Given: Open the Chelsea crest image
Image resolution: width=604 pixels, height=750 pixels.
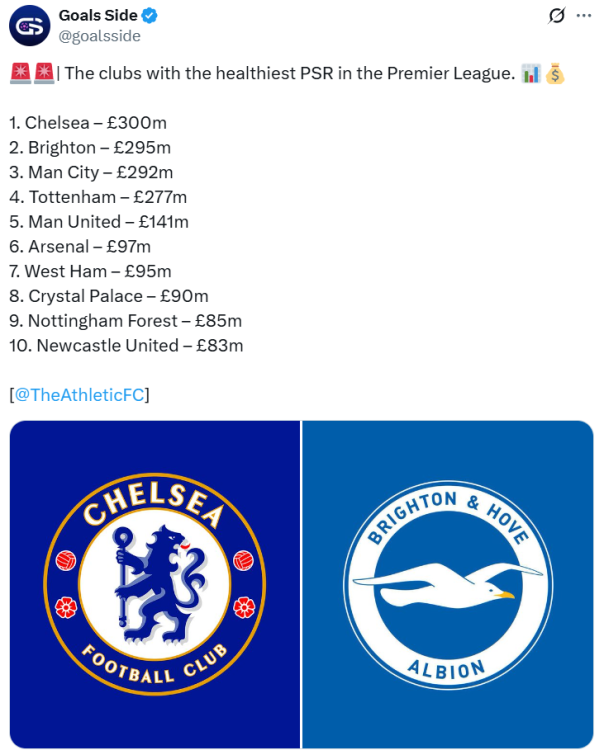Looking at the screenshot, I should click(x=155, y=584).
